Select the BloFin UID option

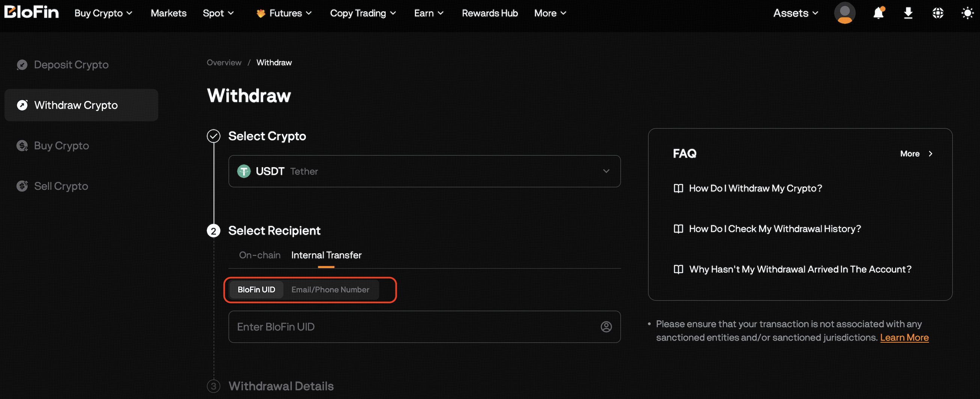click(x=256, y=290)
